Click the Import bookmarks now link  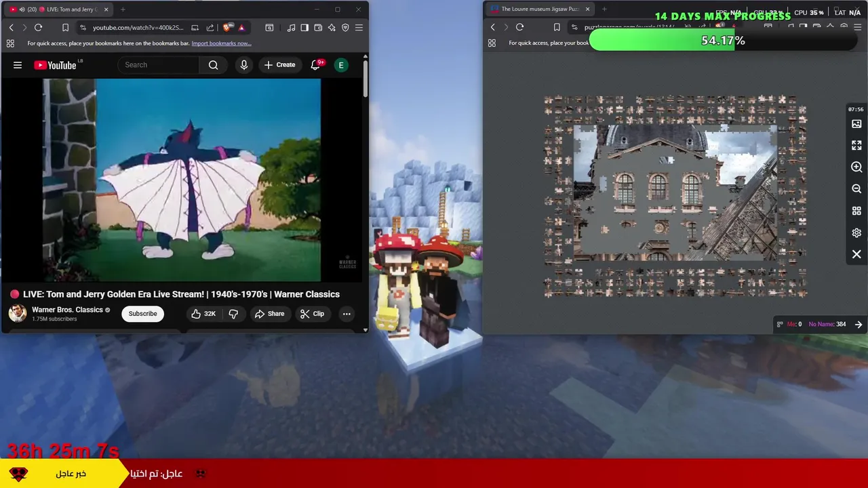tap(221, 43)
